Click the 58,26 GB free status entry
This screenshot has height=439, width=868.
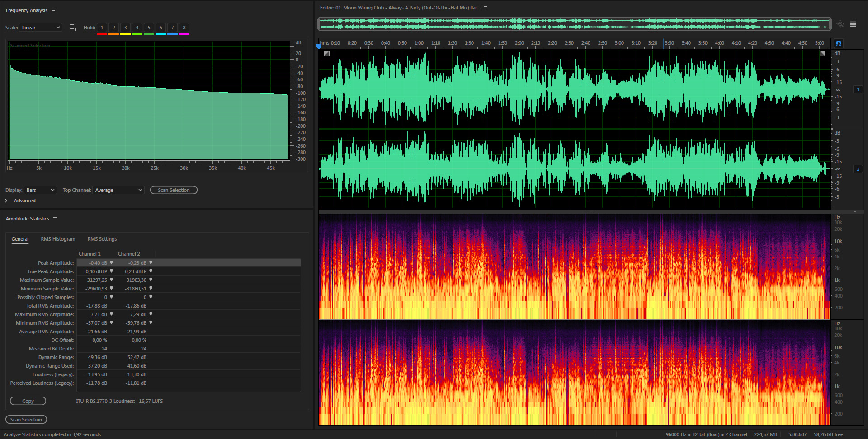click(828, 434)
